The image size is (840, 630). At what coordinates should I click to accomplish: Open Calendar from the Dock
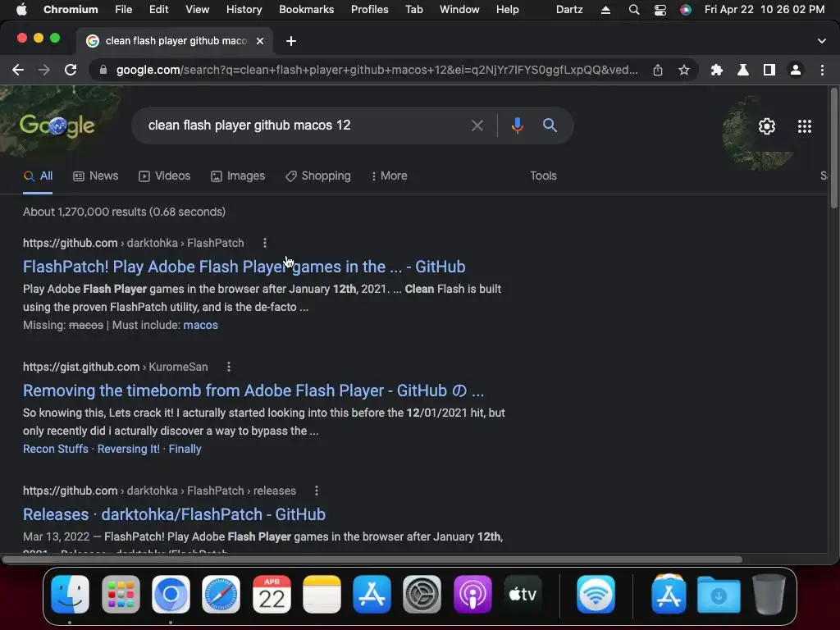coord(272,594)
